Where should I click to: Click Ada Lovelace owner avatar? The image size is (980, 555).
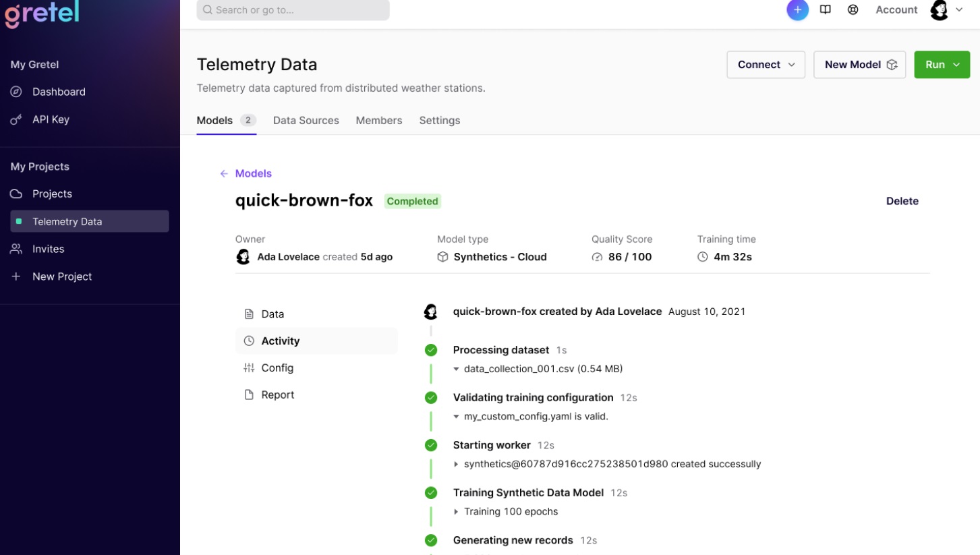243,257
